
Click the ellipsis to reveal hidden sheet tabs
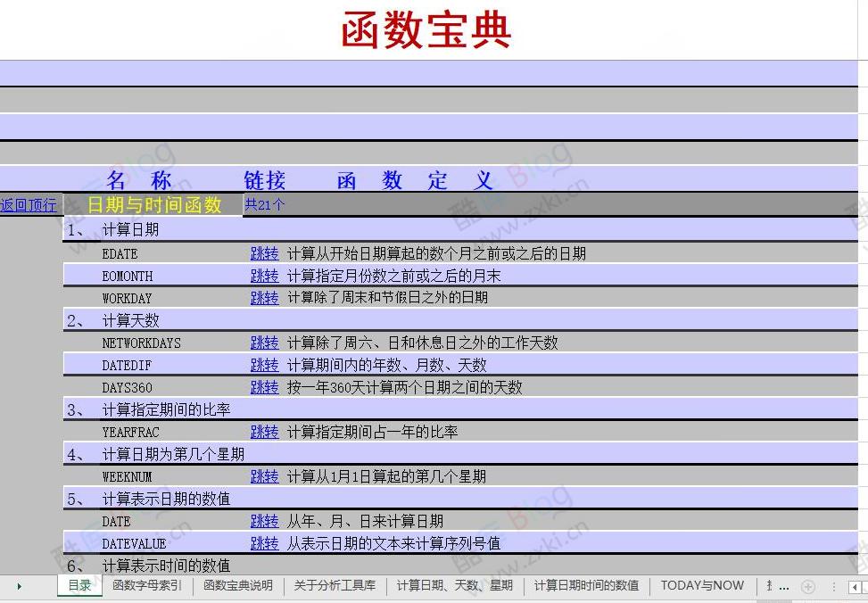coord(783,588)
